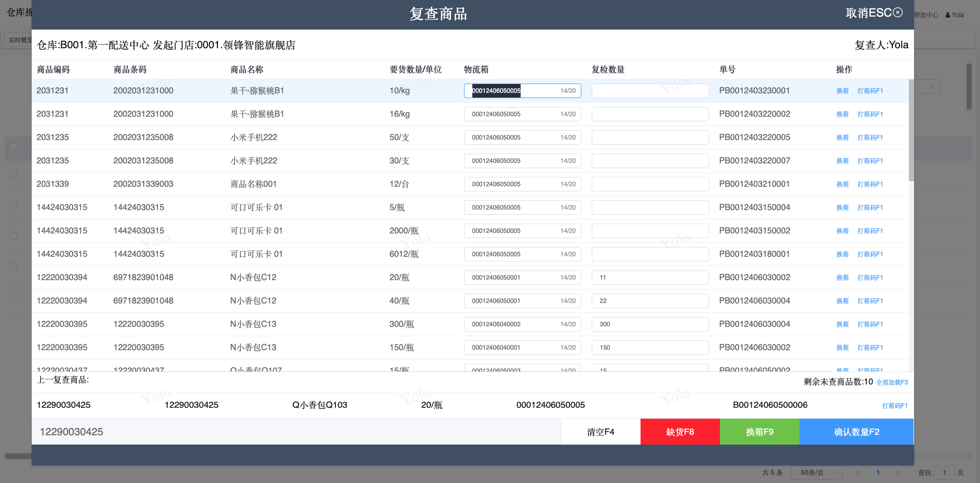Close dialog via the 取消ESC circle-x icon
The image size is (980, 483).
(897, 12)
